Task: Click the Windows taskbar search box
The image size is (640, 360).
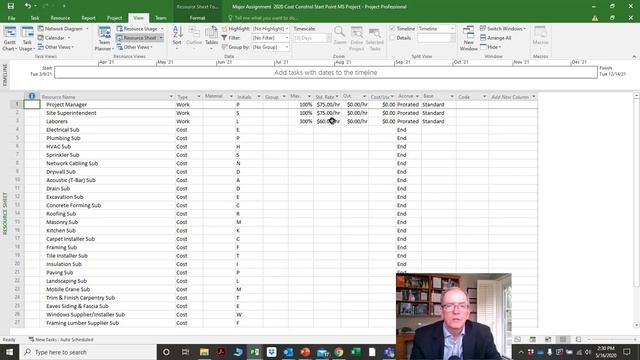Action: pyautogui.click(x=88, y=352)
